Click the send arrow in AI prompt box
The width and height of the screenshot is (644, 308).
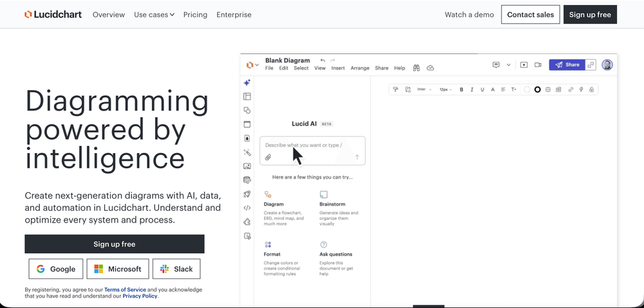pyautogui.click(x=357, y=157)
